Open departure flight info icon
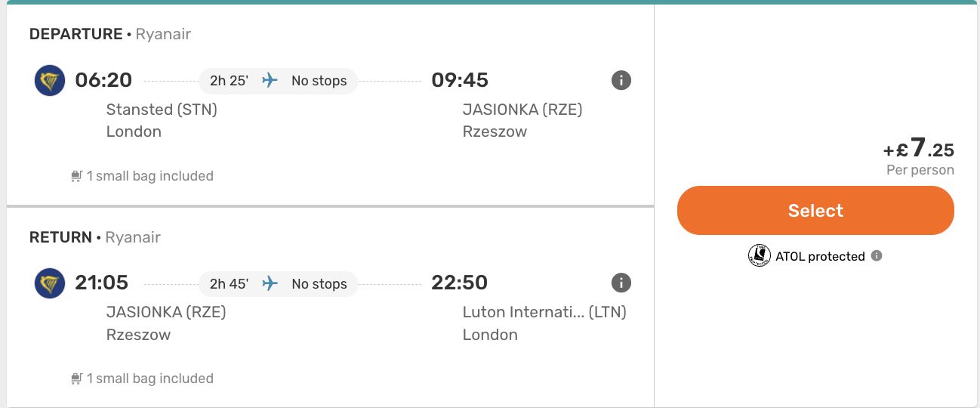 [x=621, y=80]
